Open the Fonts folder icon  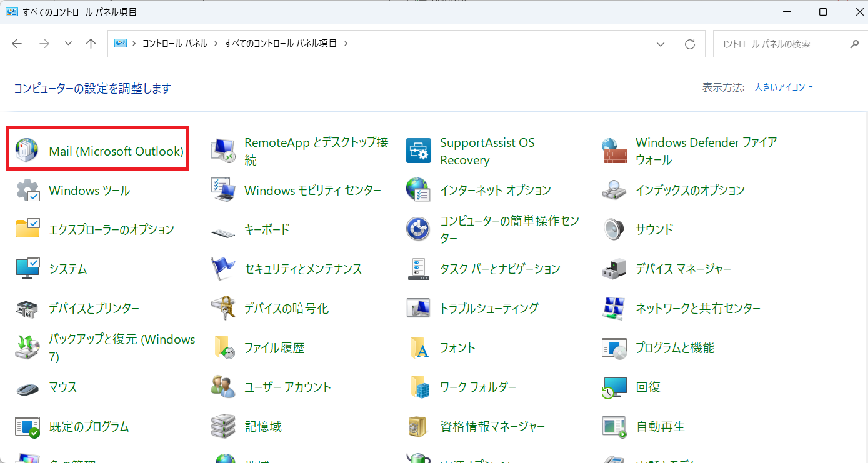coord(419,348)
